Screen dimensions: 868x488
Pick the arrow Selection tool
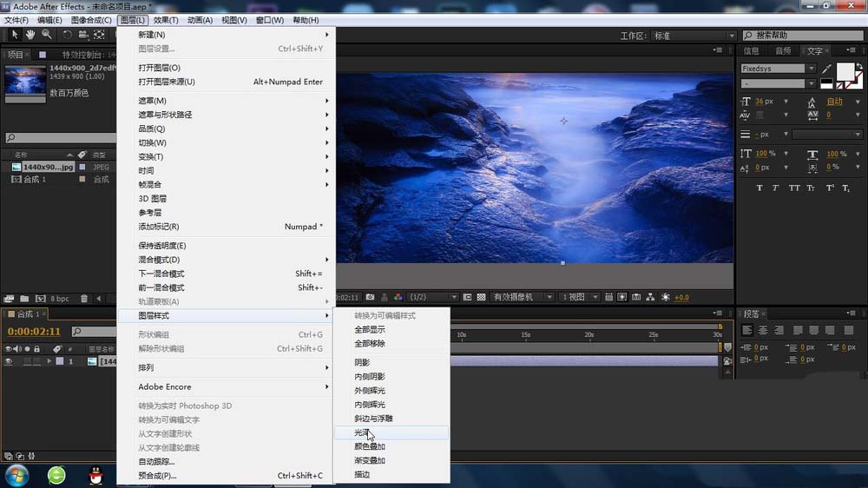point(15,35)
